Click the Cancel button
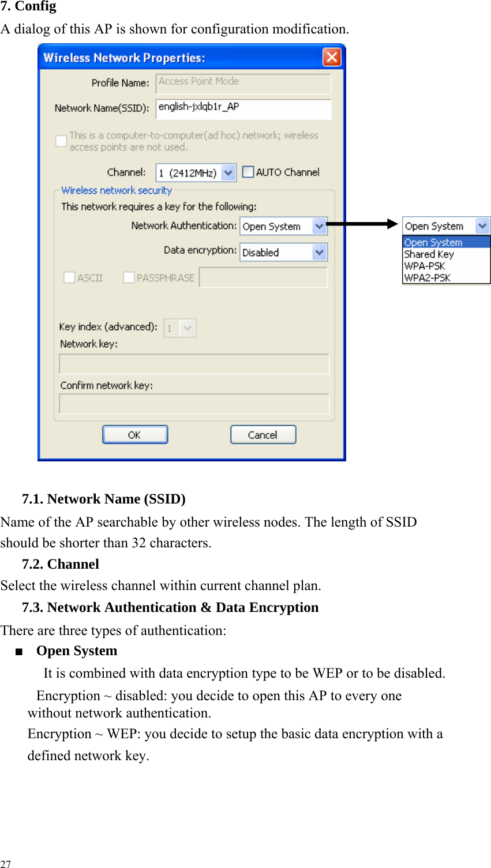Screen dimensions: 491x868 coord(263,435)
